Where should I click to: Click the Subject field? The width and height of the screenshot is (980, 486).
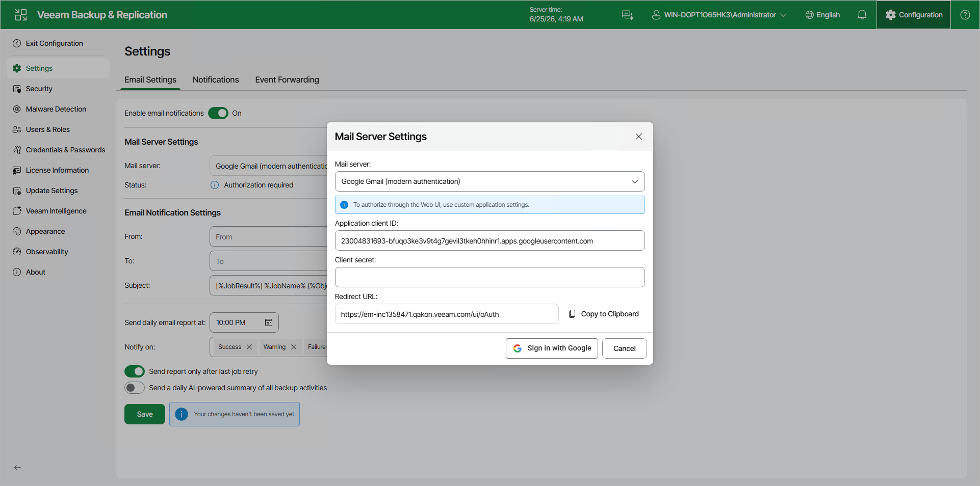[x=268, y=285]
